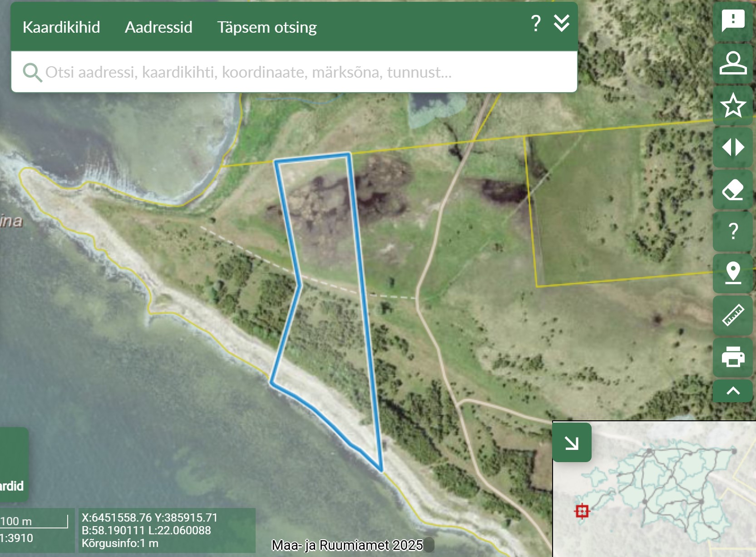The width and height of the screenshot is (756, 557).
Task: Open the Kaardikihid tab
Action: pos(61,27)
